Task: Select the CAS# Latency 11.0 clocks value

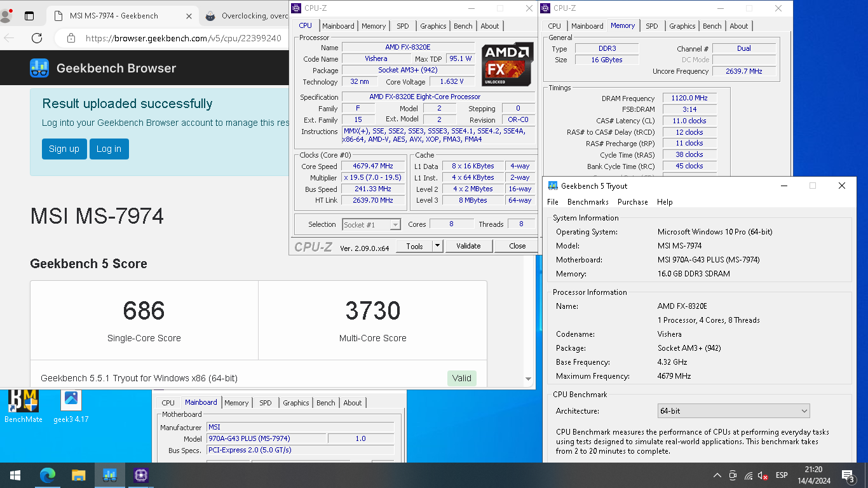Action: pos(689,121)
